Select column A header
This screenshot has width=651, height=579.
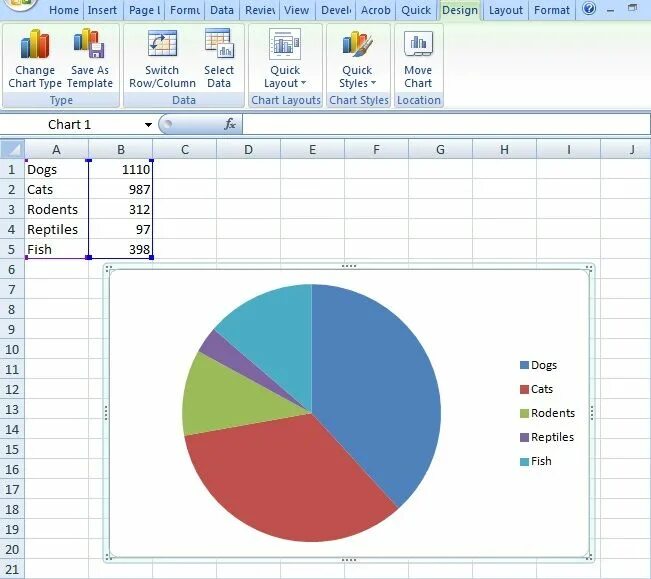click(56, 149)
